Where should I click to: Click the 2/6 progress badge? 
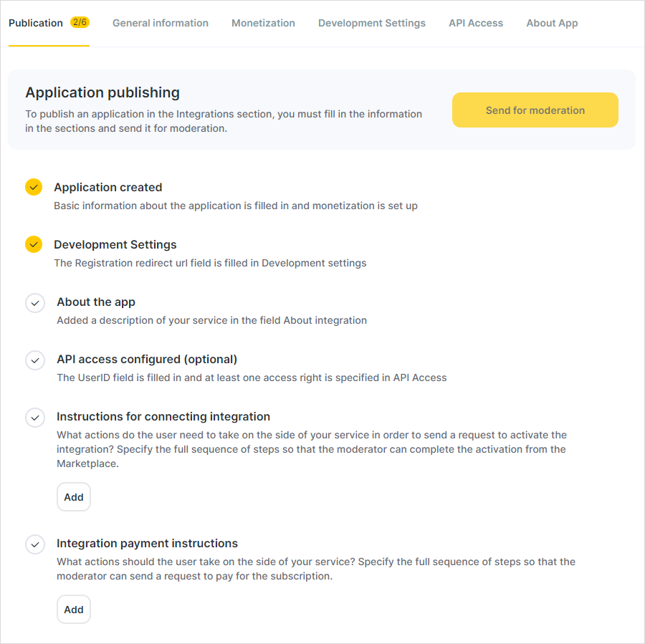(80, 22)
